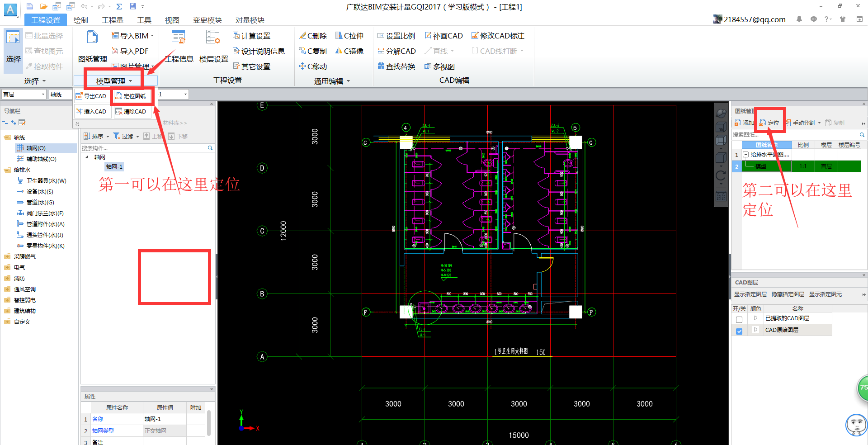
Task: Open 设计说明信息
Action: (259, 51)
